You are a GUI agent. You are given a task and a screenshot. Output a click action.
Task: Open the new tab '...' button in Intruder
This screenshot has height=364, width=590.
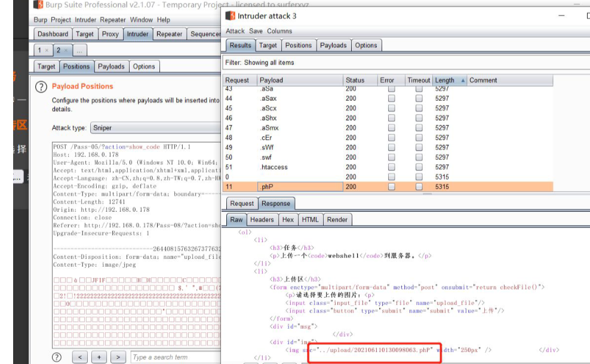pos(79,50)
